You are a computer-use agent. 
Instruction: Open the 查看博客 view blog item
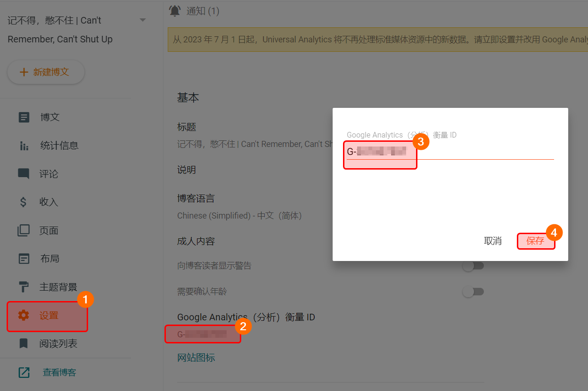click(59, 372)
